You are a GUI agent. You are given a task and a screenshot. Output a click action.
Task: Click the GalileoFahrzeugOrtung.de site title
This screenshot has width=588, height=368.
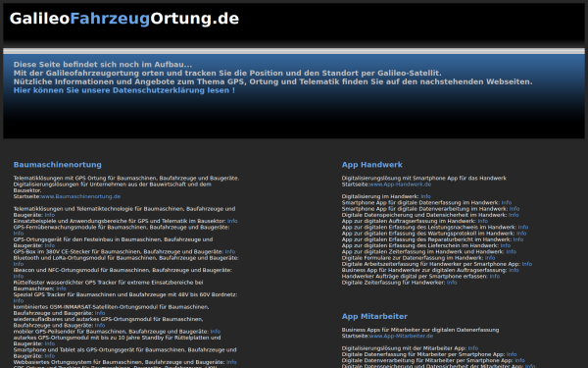pyautogui.click(x=124, y=19)
